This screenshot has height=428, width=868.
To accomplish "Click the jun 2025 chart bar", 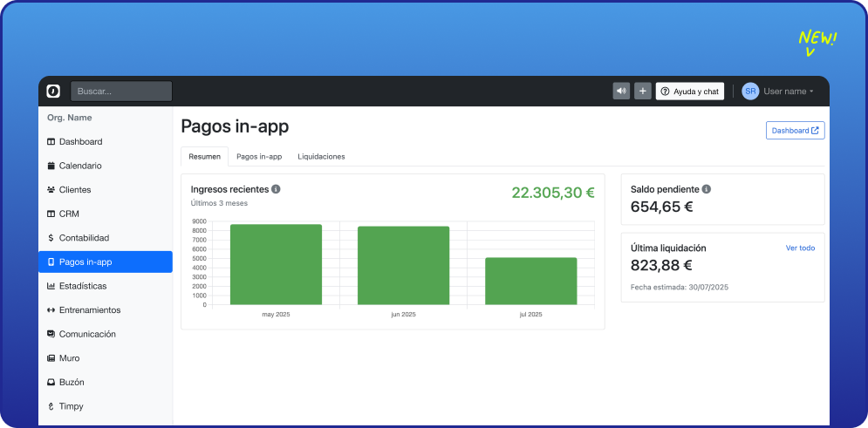I will pyautogui.click(x=403, y=265).
